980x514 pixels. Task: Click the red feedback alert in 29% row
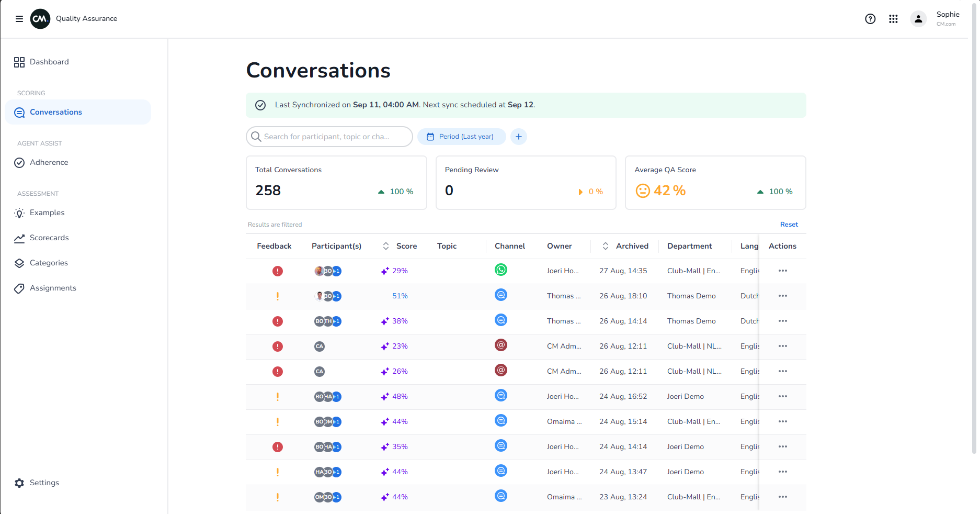click(x=278, y=271)
